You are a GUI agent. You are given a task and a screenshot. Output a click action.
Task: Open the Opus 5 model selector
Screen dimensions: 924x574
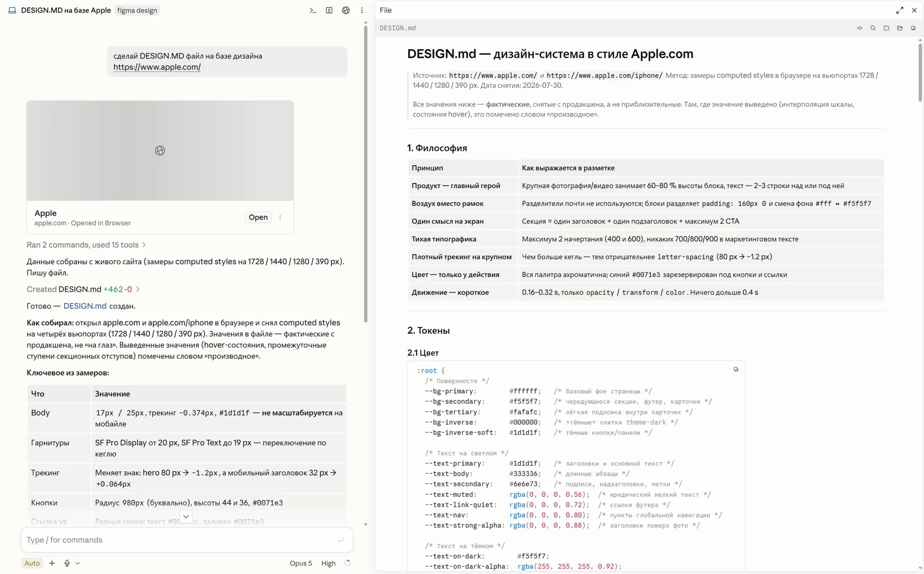click(300, 563)
